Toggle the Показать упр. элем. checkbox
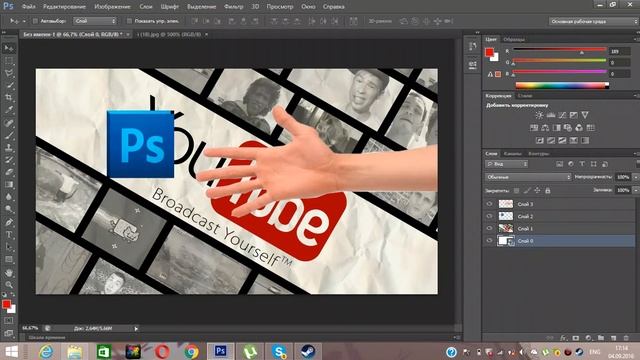 (129, 21)
